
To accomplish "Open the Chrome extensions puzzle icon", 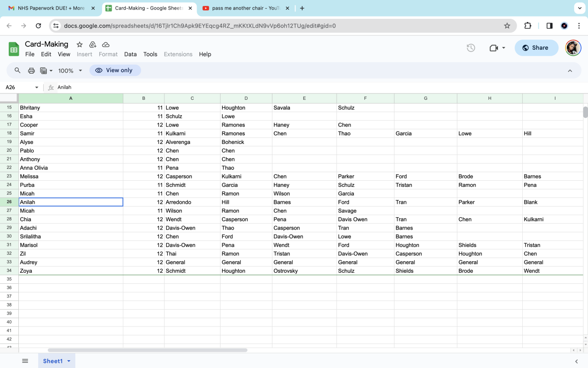I will [x=528, y=26].
